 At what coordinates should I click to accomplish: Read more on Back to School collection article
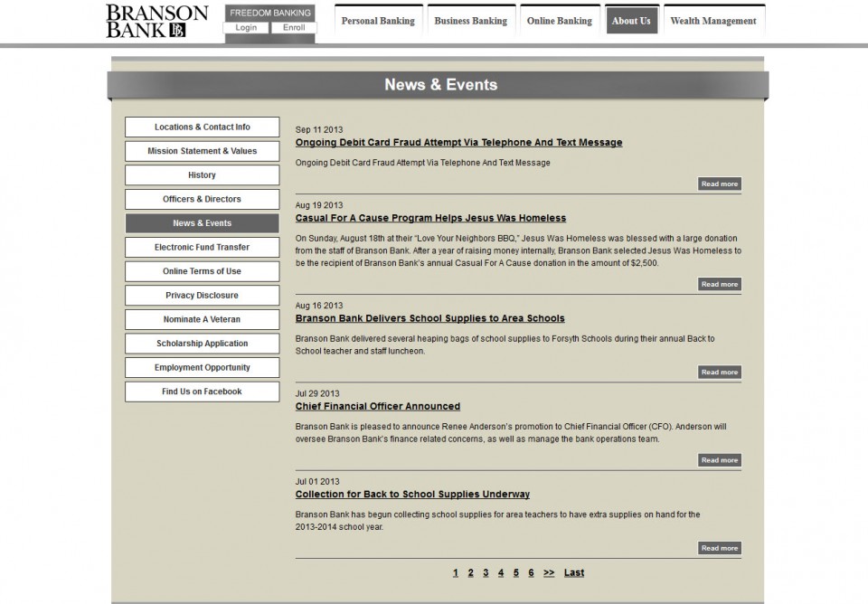point(719,548)
